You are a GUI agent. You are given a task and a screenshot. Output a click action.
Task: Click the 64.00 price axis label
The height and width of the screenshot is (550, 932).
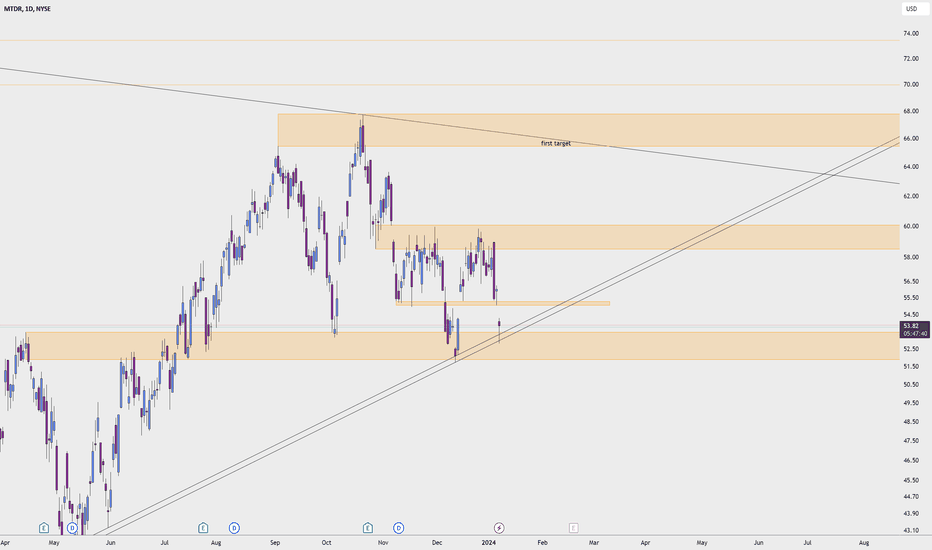pos(911,166)
